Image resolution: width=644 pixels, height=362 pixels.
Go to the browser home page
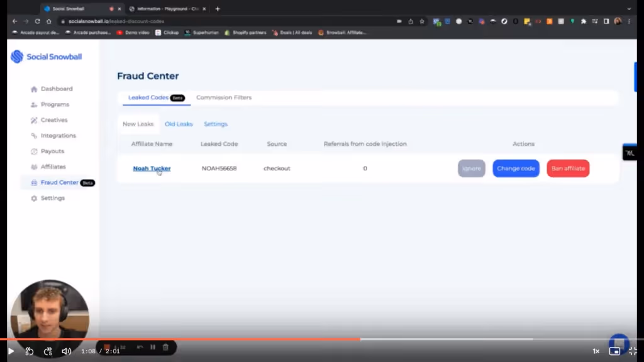[x=49, y=21]
